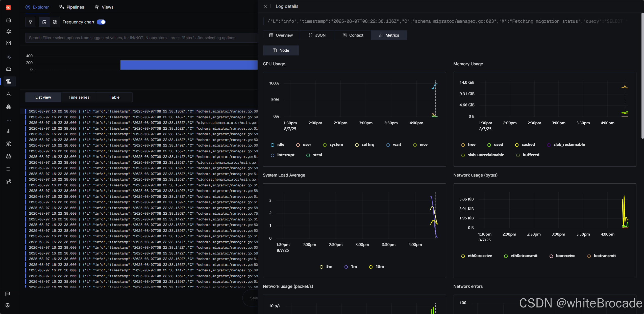Select the cursor search mode icon
The height and width of the screenshot is (314, 644).
44,22
